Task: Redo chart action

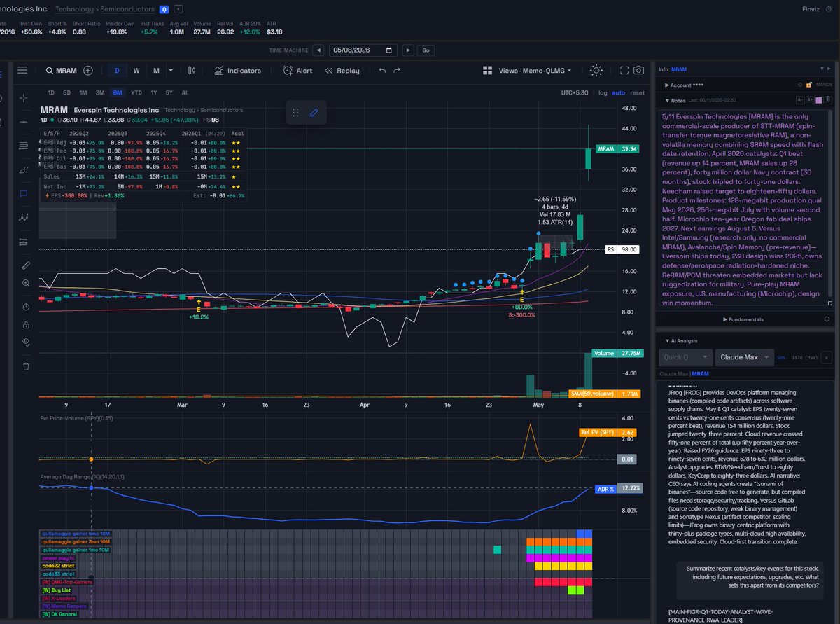Action: pos(397,70)
